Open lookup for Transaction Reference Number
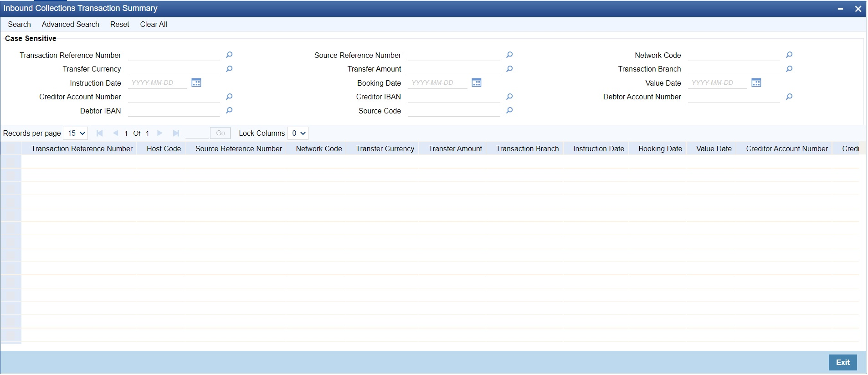This screenshot has height=375, width=868. point(229,55)
